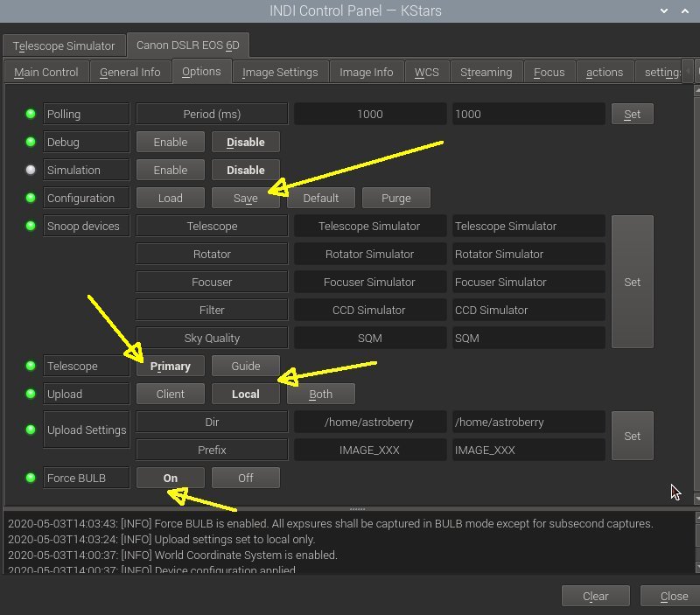Click Set button for Snoop devices

click(x=632, y=282)
